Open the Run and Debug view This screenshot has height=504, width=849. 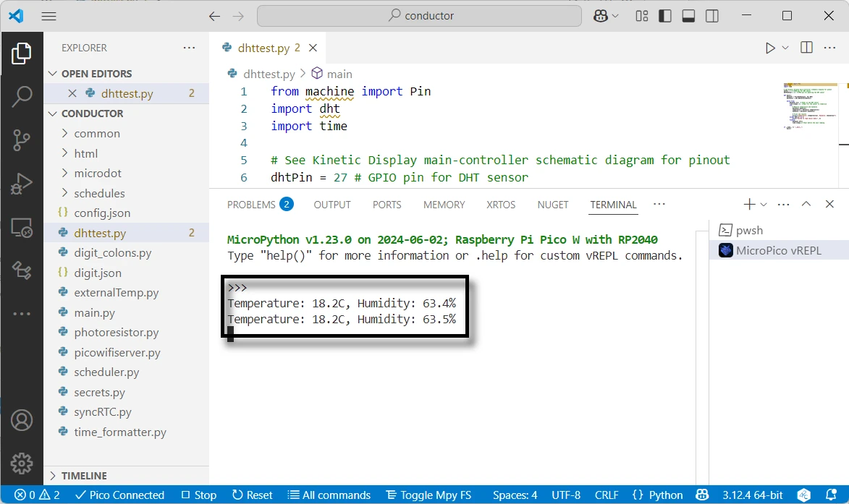pyautogui.click(x=22, y=184)
